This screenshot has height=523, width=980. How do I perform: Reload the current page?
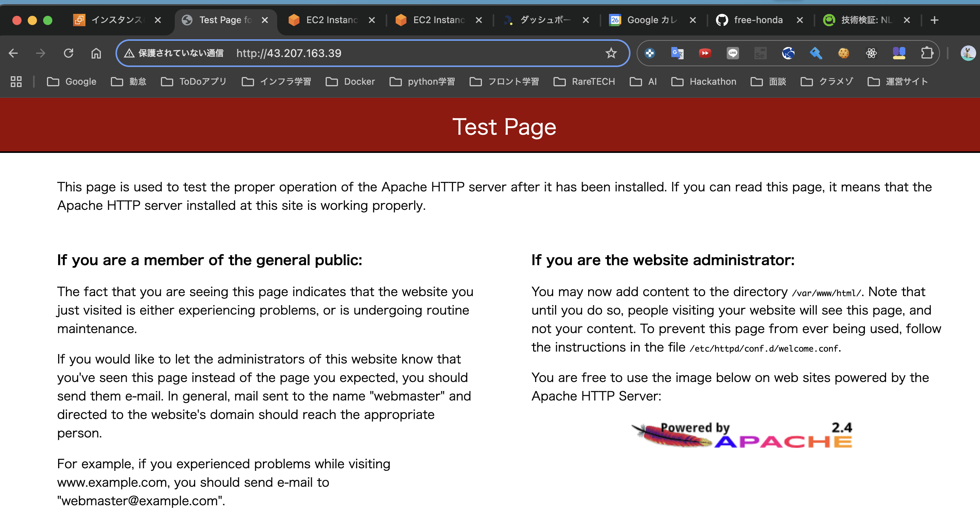click(69, 53)
